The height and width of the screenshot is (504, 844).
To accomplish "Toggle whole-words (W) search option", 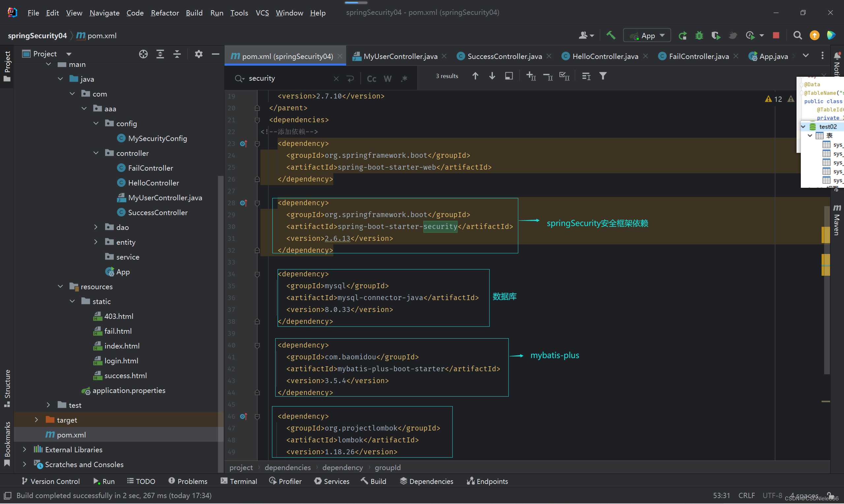I will [387, 78].
